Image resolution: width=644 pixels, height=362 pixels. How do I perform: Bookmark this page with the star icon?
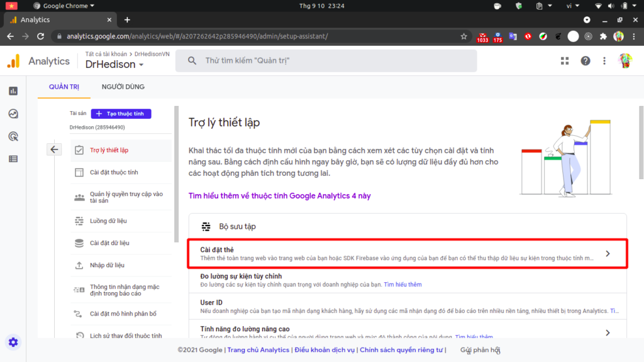click(x=464, y=36)
